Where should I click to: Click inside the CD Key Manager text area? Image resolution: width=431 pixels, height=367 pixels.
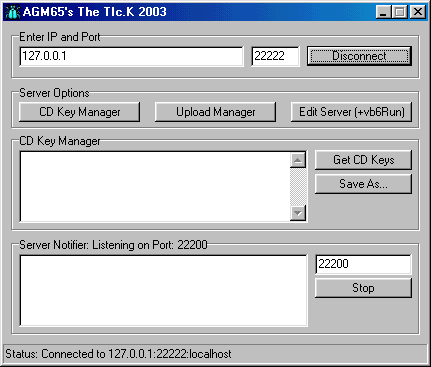(155, 187)
